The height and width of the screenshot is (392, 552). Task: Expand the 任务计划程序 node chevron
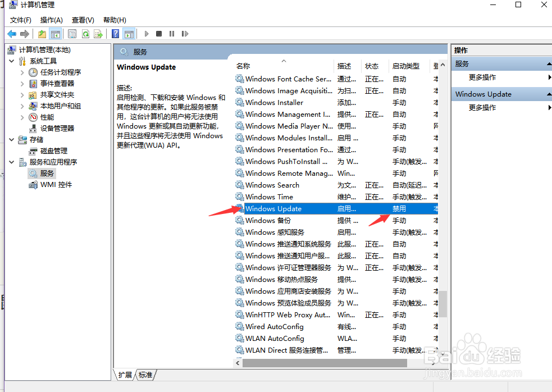coord(22,72)
